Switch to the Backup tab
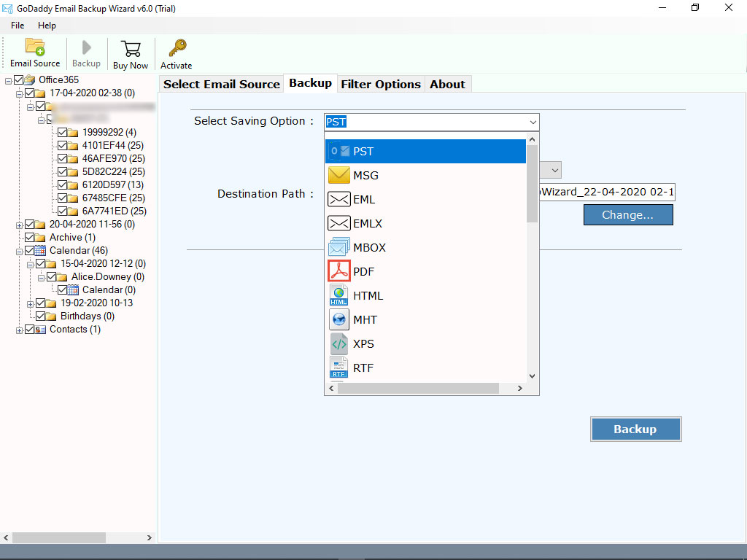This screenshot has width=747, height=560. click(310, 83)
